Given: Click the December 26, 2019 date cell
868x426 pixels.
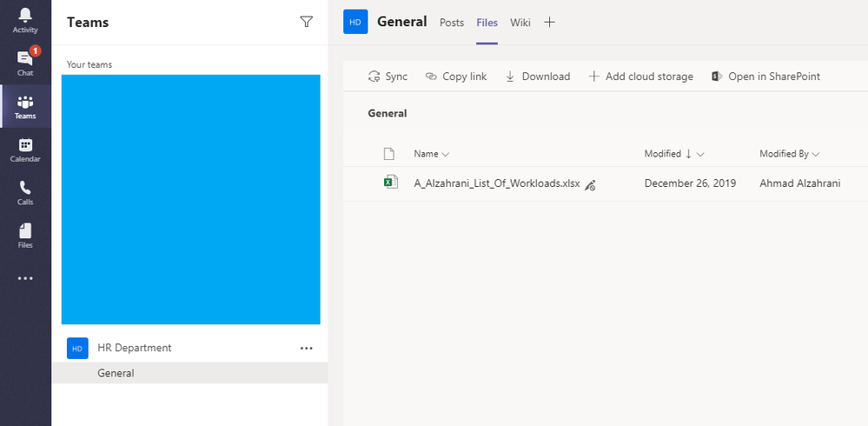Looking at the screenshot, I should click(x=690, y=183).
